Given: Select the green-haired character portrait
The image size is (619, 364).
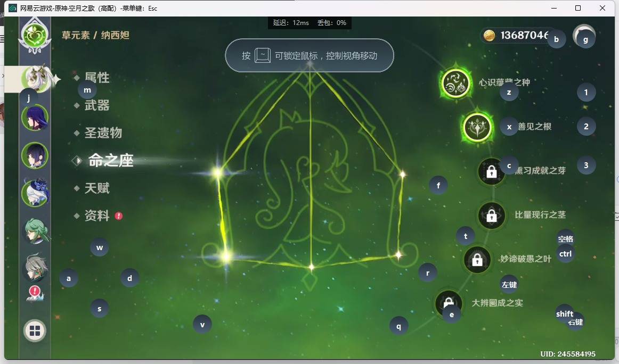Looking at the screenshot, I should coord(36,231).
